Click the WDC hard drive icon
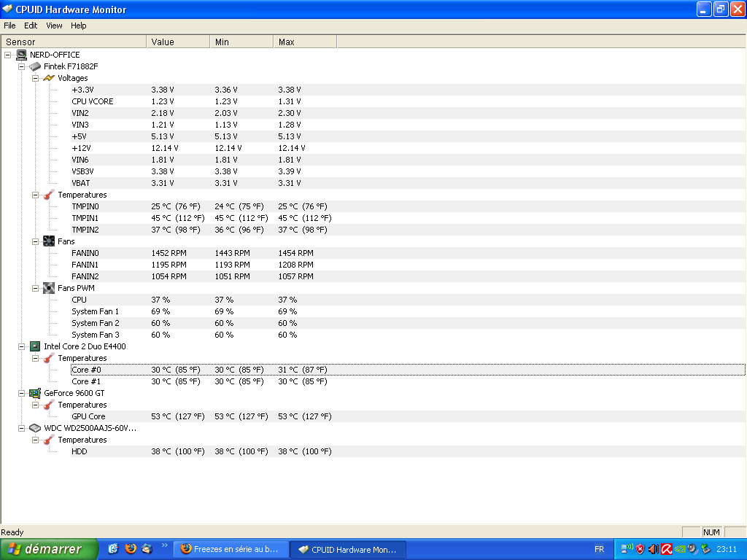Screen dimensions: 747x560 point(35,428)
